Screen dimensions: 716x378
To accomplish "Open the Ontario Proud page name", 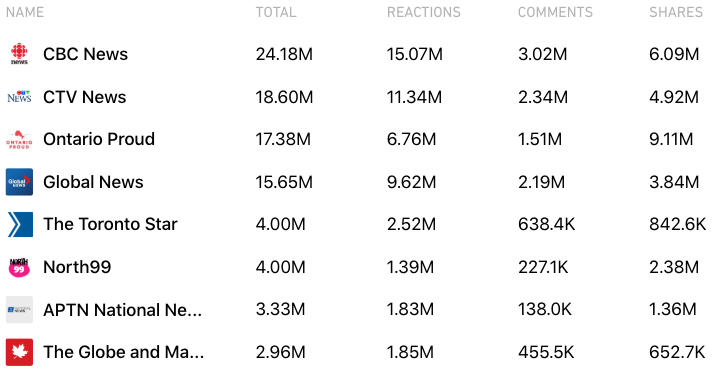I will tap(99, 139).
